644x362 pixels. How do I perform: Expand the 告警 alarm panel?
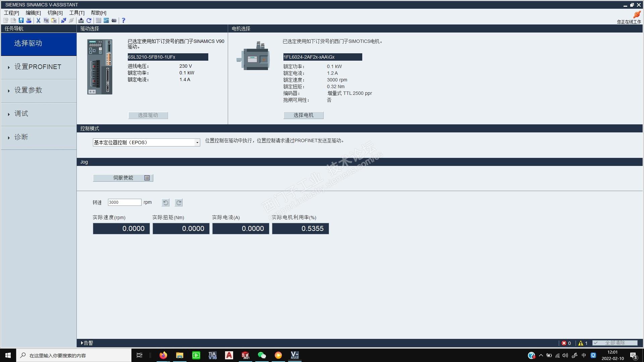tap(87, 343)
